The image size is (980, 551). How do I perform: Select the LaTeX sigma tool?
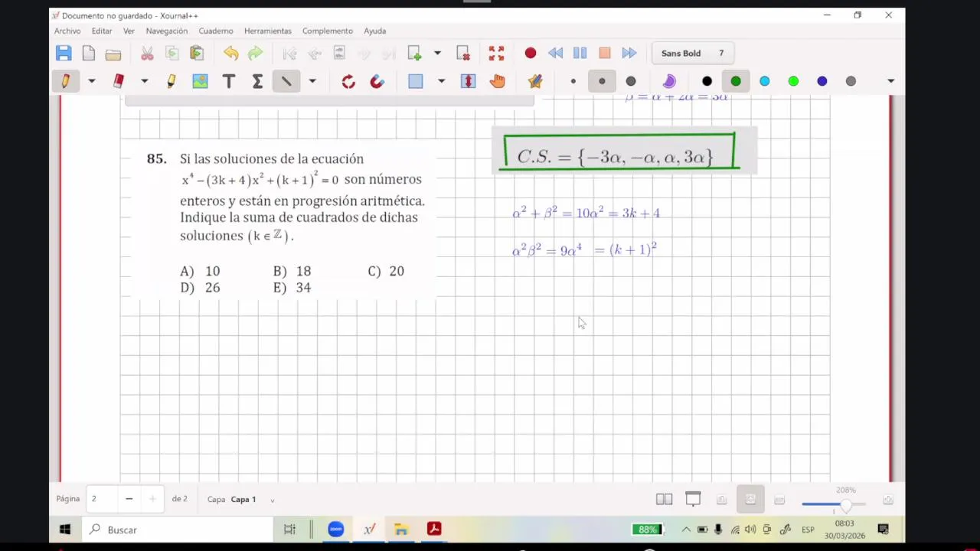(x=257, y=81)
